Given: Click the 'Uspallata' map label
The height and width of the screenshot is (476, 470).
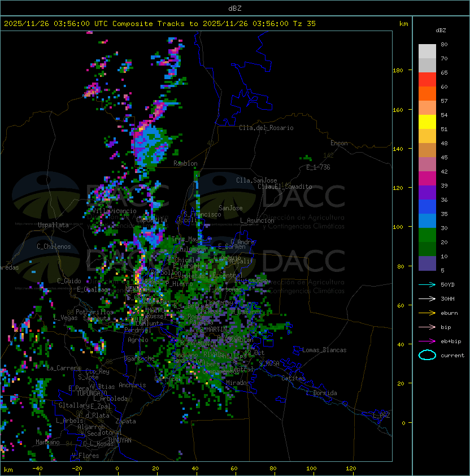Looking at the screenshot, I should point(53,225).
